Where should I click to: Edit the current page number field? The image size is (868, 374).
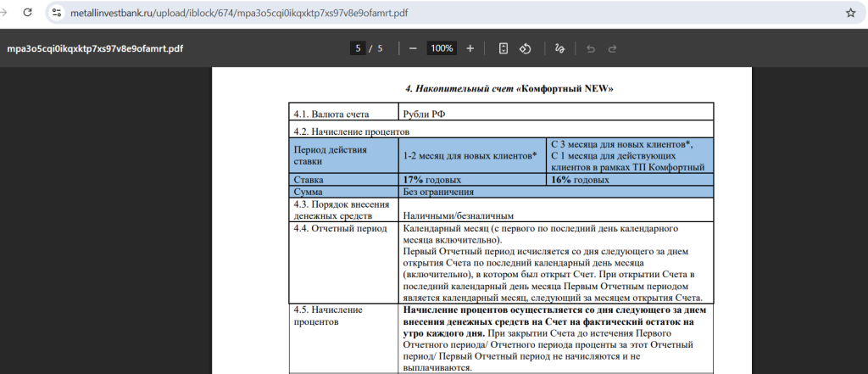point(358,48)
